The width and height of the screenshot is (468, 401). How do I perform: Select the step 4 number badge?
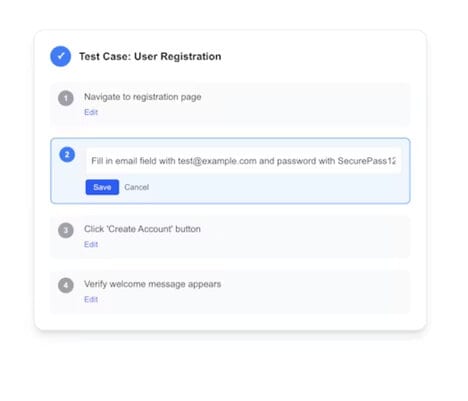(x=66, y=285)
